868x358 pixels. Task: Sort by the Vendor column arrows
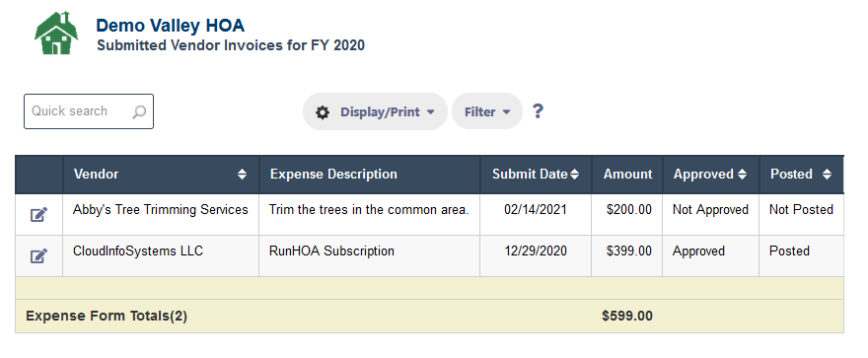tap(242, 175)
